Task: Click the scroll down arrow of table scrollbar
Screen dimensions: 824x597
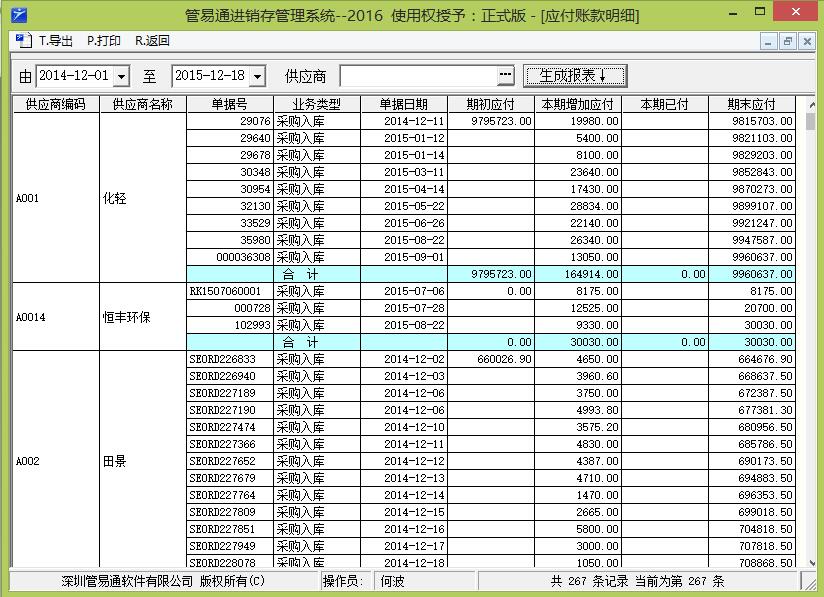Action: coord(810,562)
